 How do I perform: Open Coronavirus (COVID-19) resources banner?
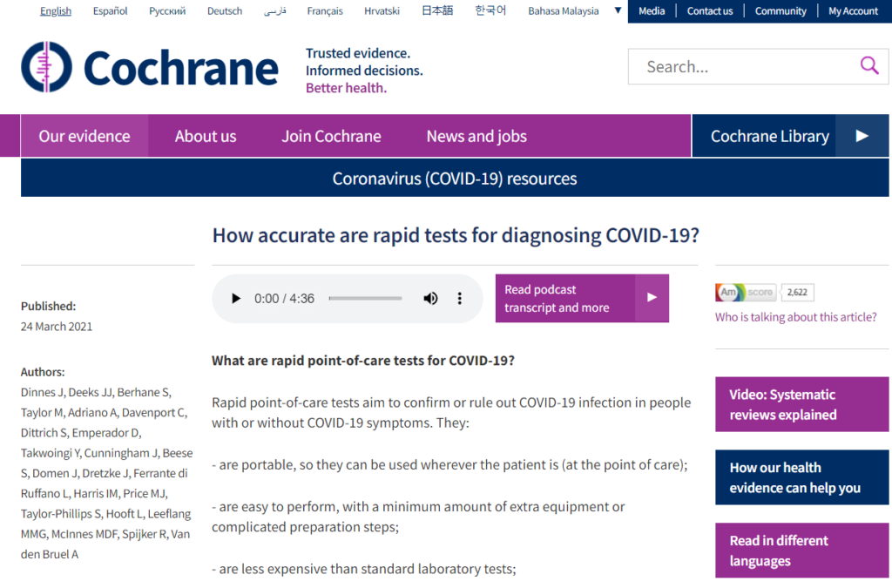(x=455, y=178)
